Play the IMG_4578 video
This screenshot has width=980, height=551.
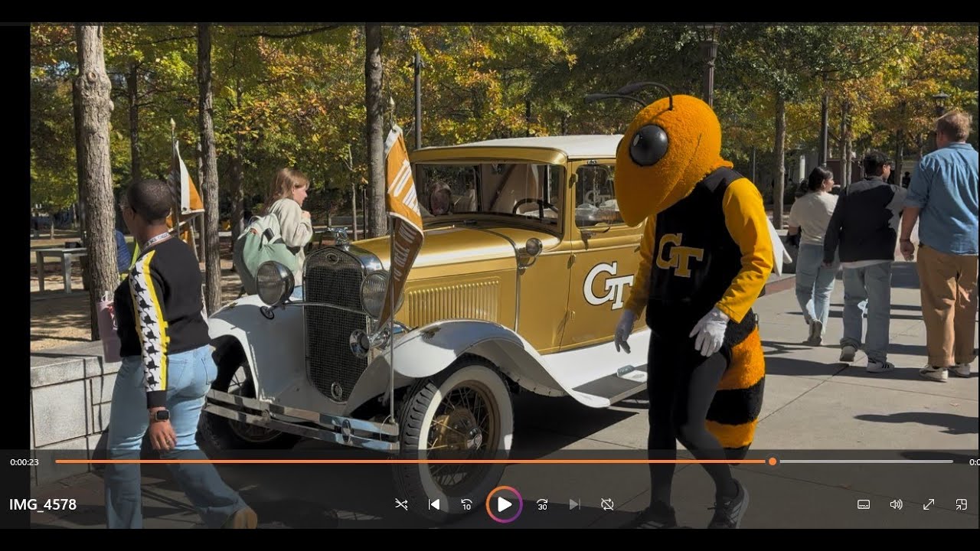coord(505,504)
